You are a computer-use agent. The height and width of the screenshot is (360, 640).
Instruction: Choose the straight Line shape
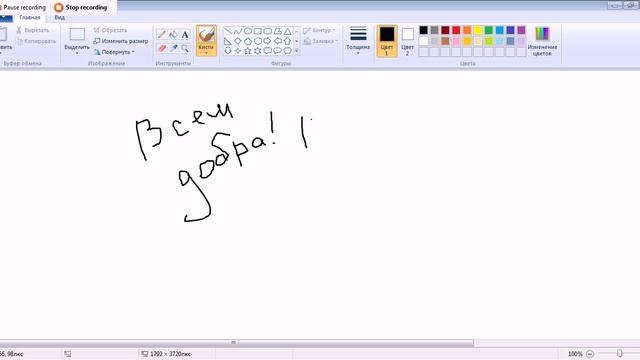(228, 31)
